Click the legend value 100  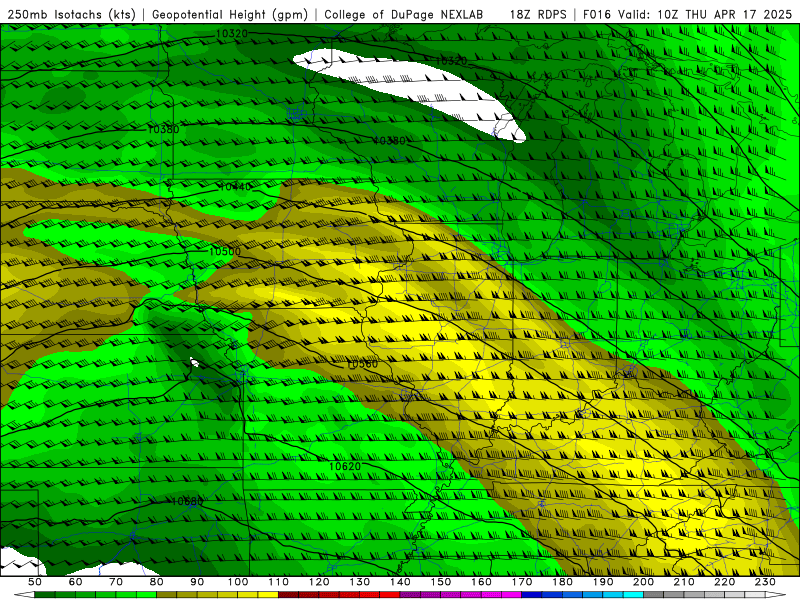pyautogui.click(x=238, y=582)
